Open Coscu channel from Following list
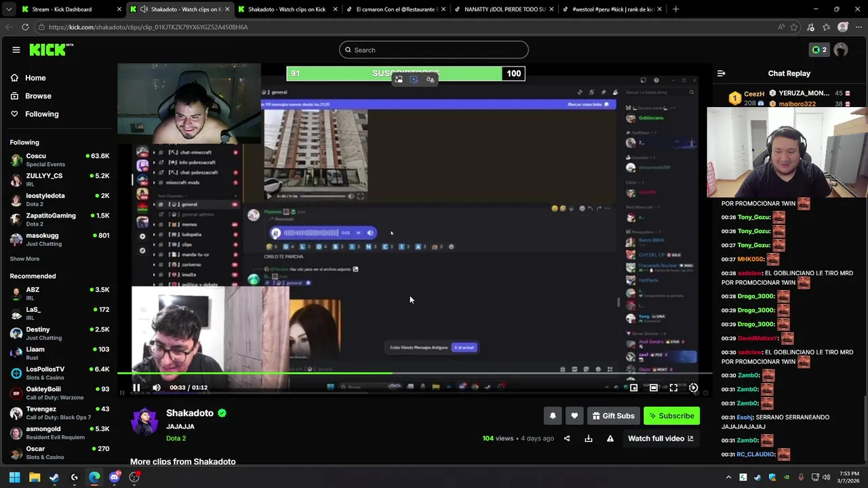This screenshot has height=488, width=868. pos(59,160)
